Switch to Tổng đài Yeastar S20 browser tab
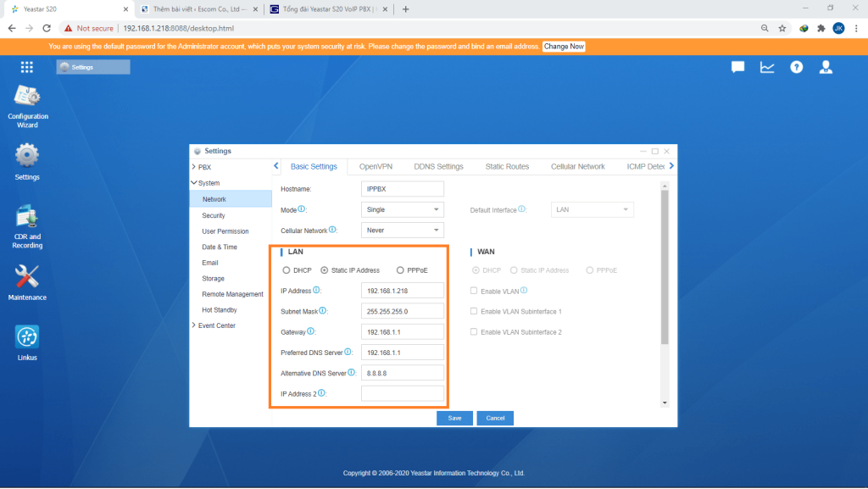This screenshot has height=489, width=868. pyautogui.click(x=328, y=8)
